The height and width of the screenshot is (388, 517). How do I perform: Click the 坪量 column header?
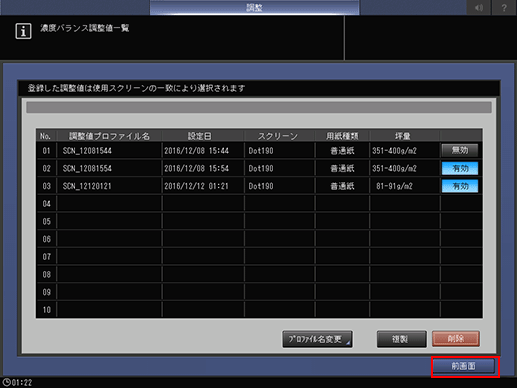click(x=403, y=136)
